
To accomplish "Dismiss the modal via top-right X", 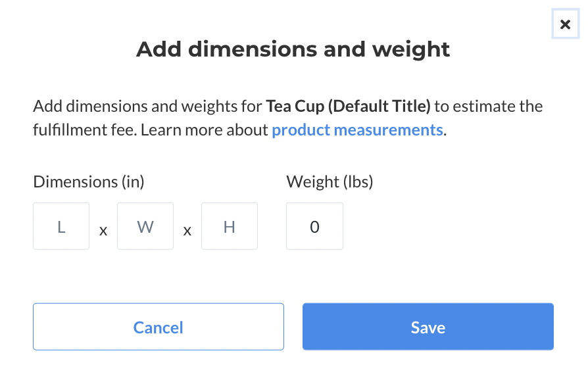I will pyautogui.click(x=565, y=24).
